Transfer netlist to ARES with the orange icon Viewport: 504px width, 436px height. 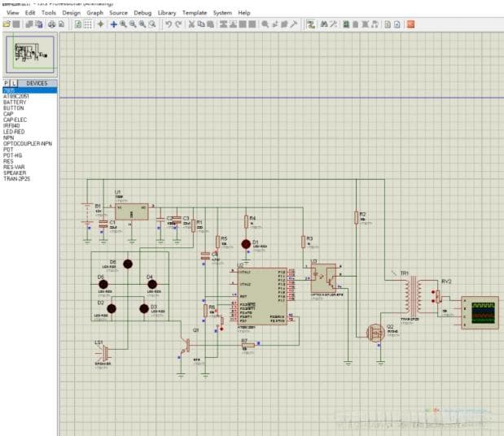pos(410,24)
